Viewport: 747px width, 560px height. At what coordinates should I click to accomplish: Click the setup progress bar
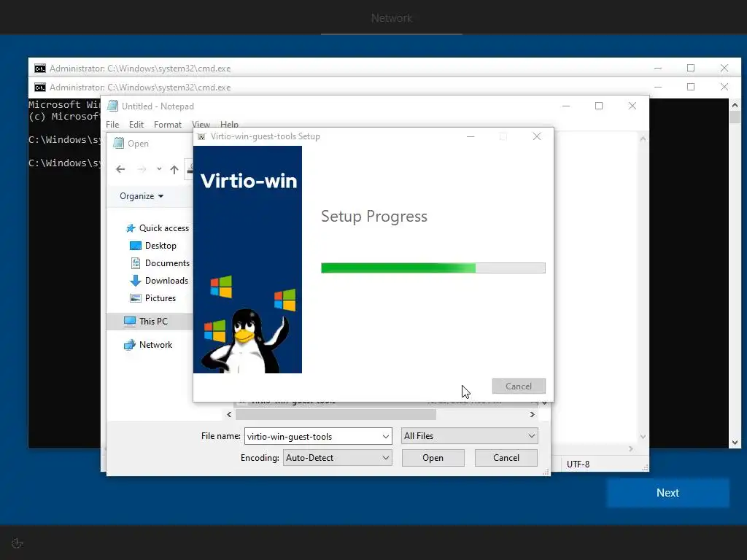[433, 268]
